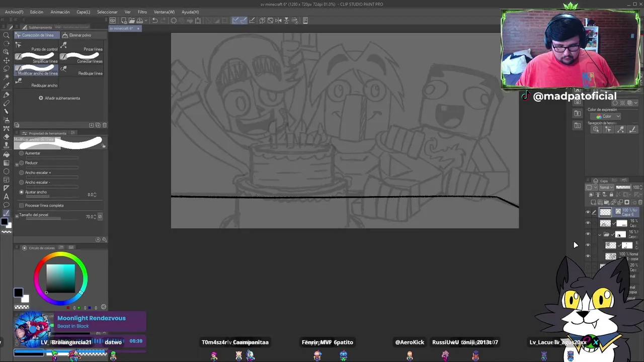Screen dimensions: 644x362
Task: Click the CLIP STUDIO launcher icon
Action: point(113,21)
